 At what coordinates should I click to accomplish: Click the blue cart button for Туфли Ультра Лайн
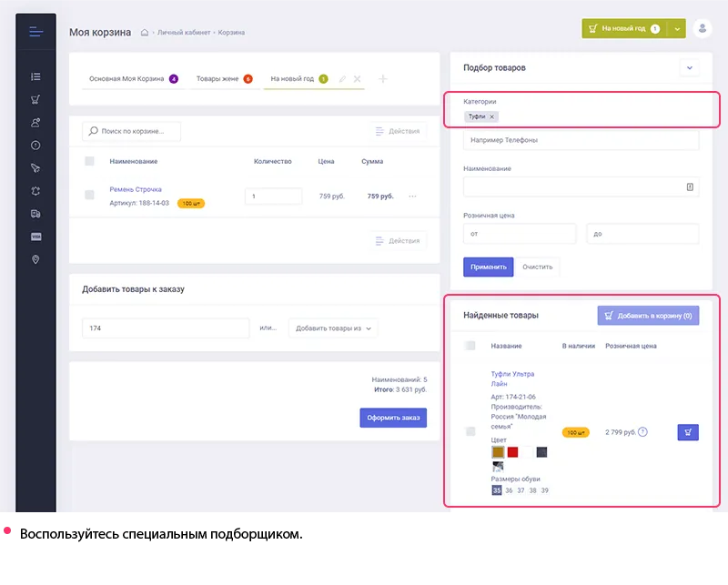point(688,432)
